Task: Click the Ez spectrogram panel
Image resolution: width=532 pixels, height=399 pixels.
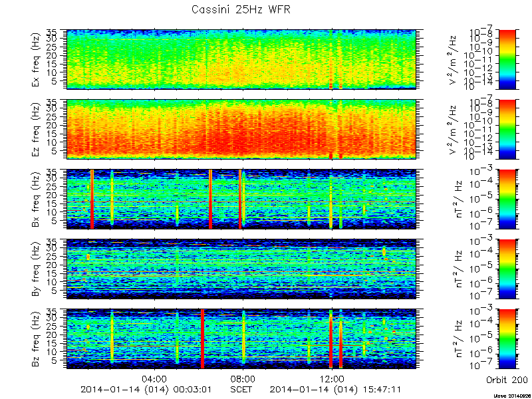Action: coord(241,130)
